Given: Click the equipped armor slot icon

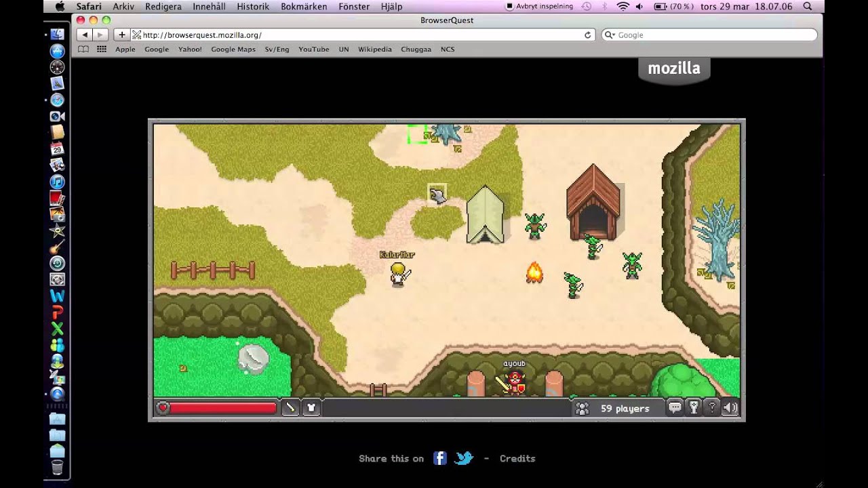Looking at the screenshot, I should pos(311,407).
